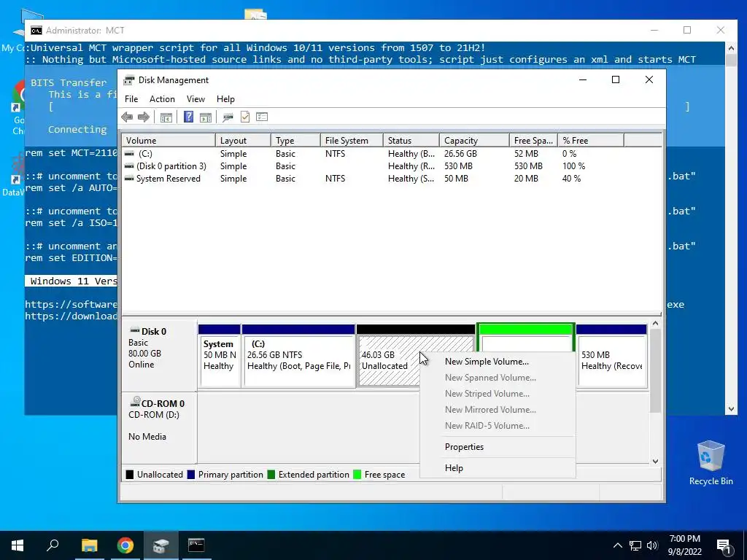The image size is (747, 560).
Task: Click the taskbar clock showing 7:00 PM
Action: (x=684, y=545)
